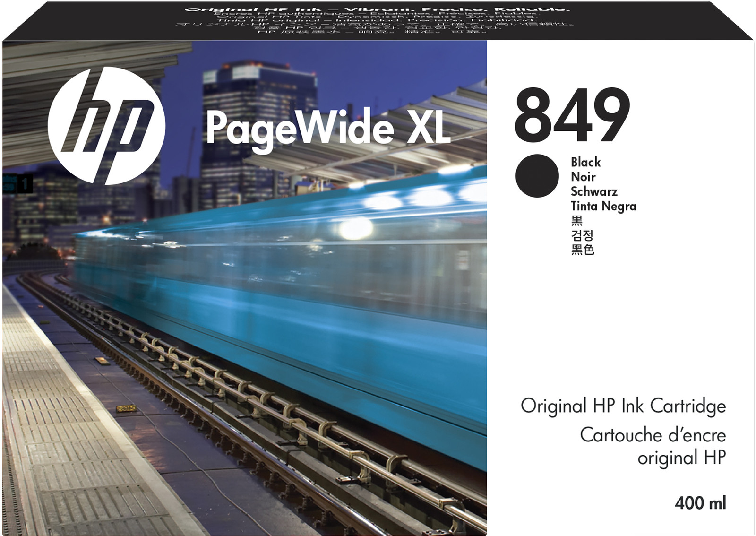Click the HP circular logo
756x536 pixels.
106,126
